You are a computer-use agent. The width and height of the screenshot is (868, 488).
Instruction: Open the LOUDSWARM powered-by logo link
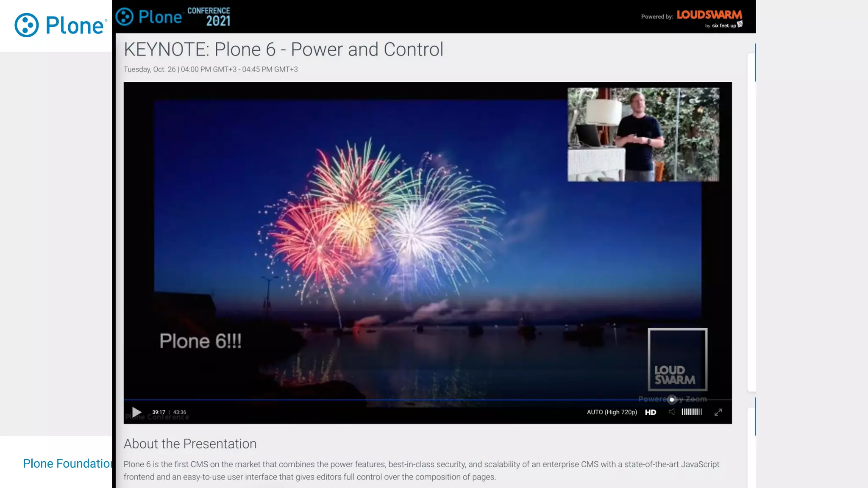709,15
